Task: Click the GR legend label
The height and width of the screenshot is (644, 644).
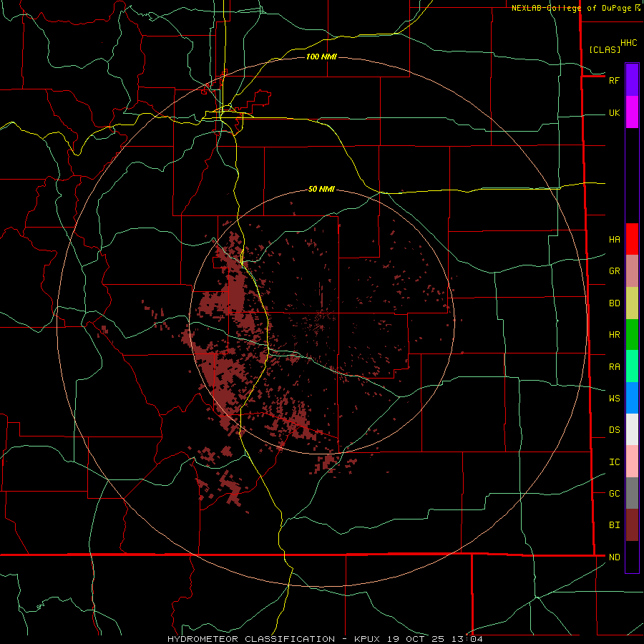Action: pyautogui.click(x=614, y=271)
